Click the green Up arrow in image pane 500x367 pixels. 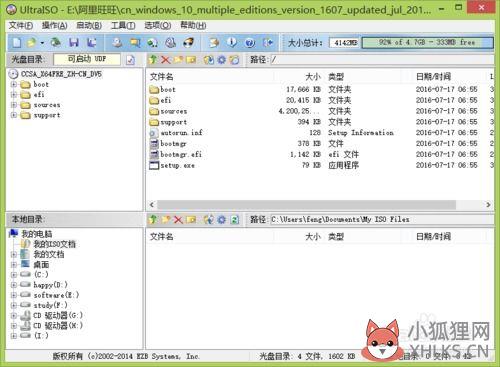(153, 60)
